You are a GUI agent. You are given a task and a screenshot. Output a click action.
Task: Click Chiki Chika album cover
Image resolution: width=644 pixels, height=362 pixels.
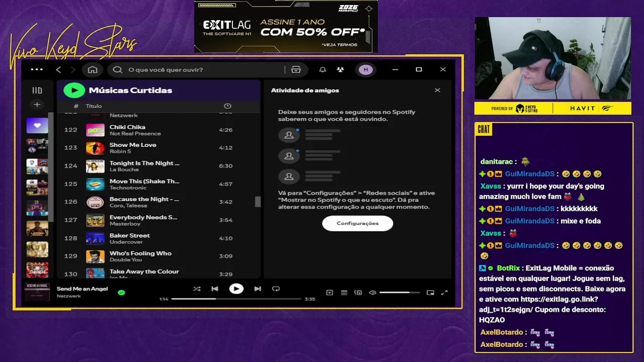[x=95, y=130]
